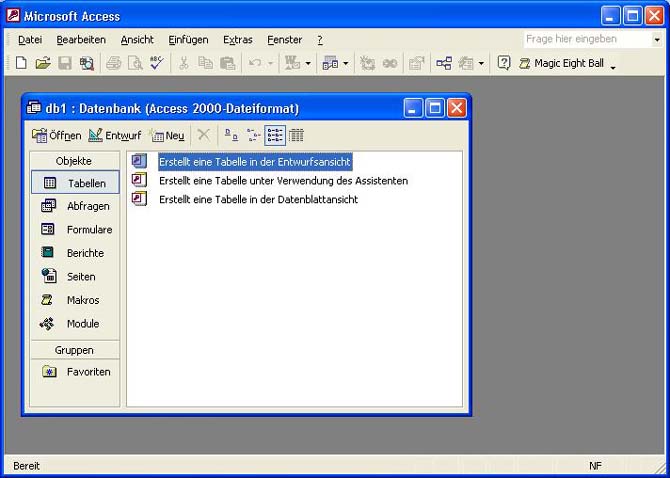Viewport: 670px width, 478px height.
Task: Run the Magic Eight Ball macro button
Action: click(561, 63)
